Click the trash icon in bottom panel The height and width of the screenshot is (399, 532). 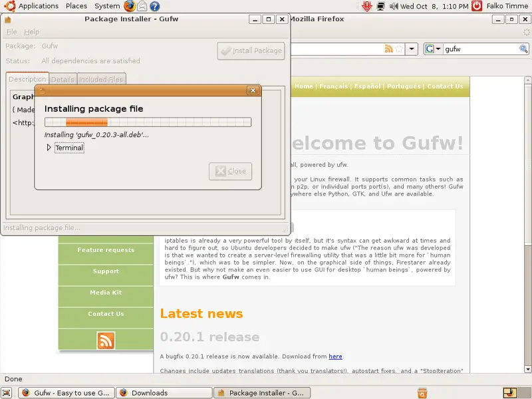click(x=422, y=393)
